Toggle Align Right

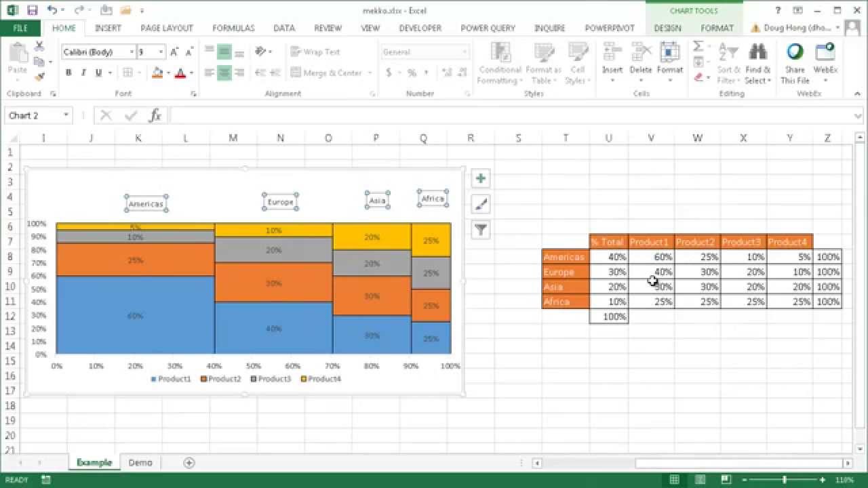point(239,73)
